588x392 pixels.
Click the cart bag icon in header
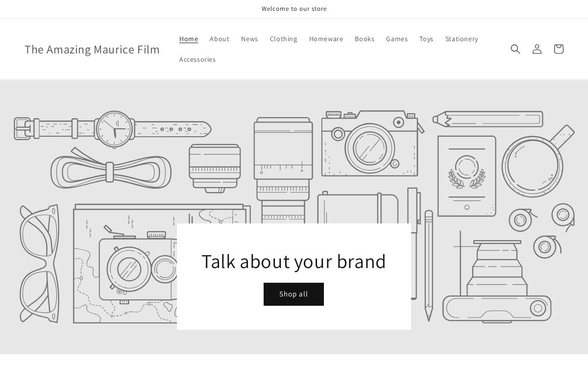559,49
